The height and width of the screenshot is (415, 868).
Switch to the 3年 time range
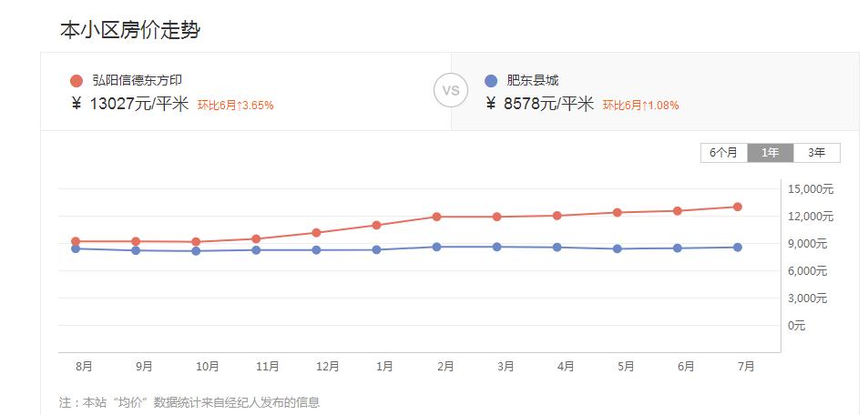pyautogui.click(x=816, y=153)
